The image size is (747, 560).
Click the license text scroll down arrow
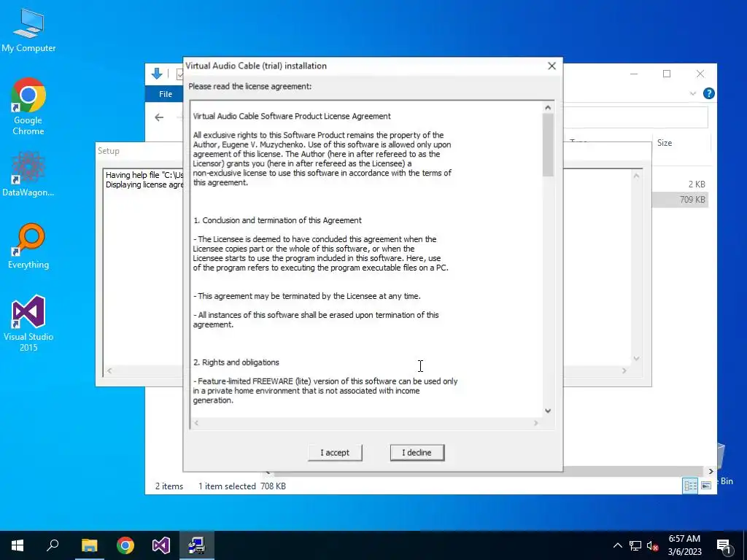[548, 411]
